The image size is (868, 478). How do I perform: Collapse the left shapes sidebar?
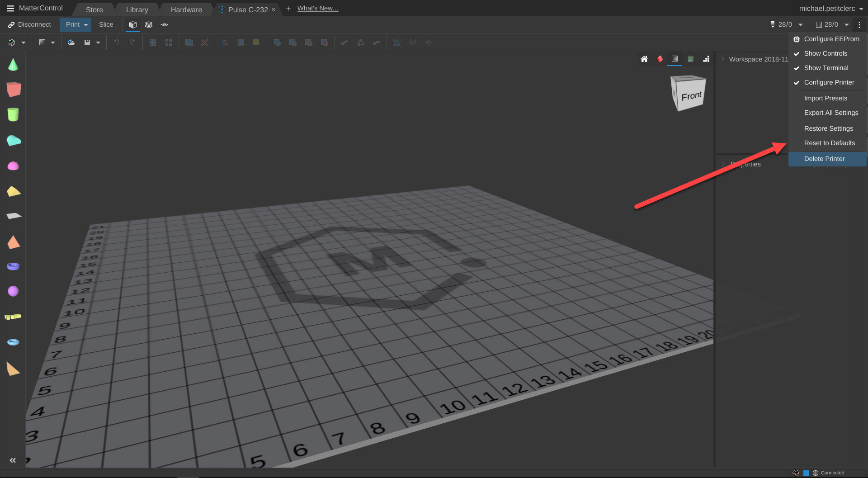pyautogui.click(x=13, y=460)
